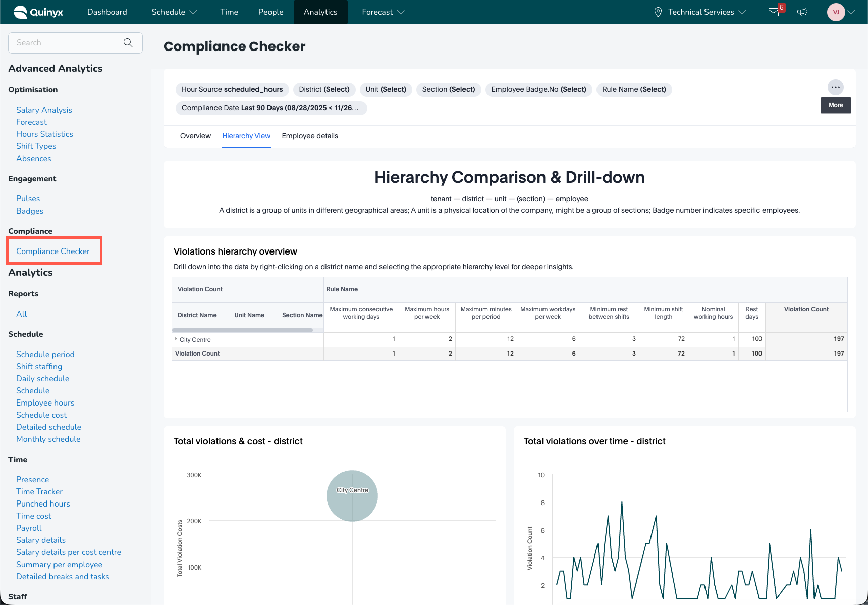The width and height of the screenshot is (868, 605).
Task: Click the search magnifier icon
Action: tap(128, 43)
